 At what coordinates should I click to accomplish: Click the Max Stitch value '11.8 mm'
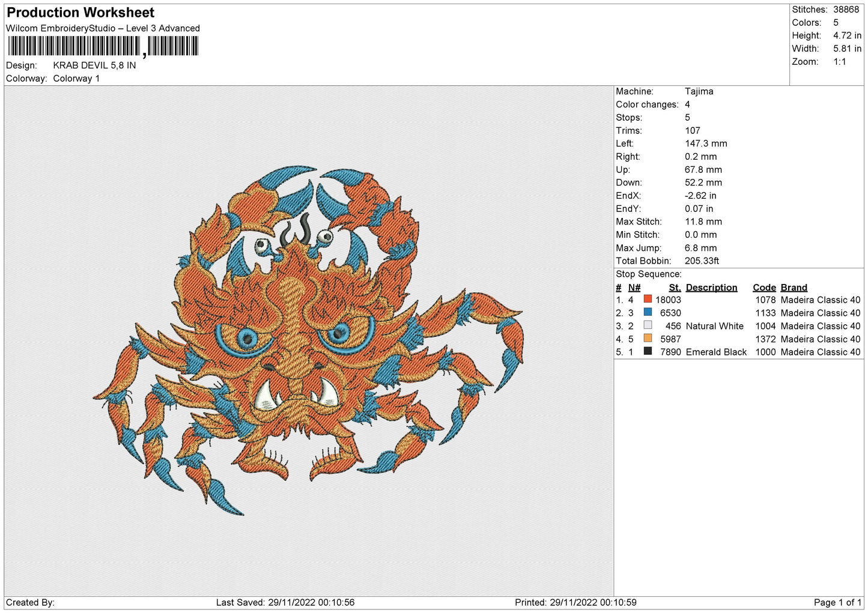coord(703,222)
